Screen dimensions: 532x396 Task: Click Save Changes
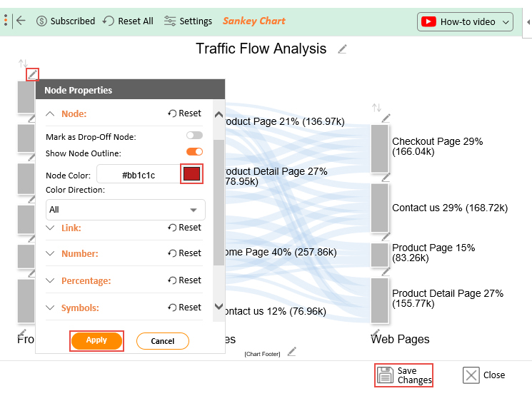click(x=403, y=375)
